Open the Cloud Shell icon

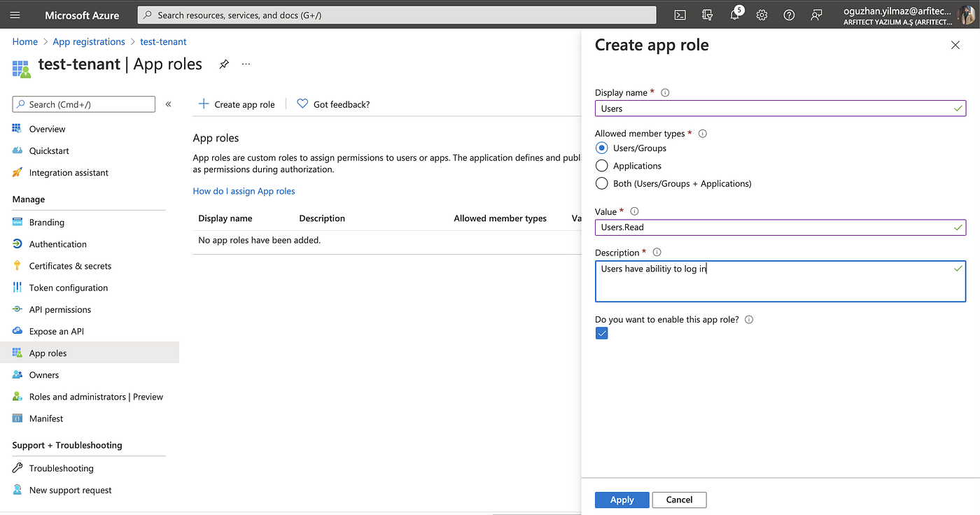click(x=680, y=15)
